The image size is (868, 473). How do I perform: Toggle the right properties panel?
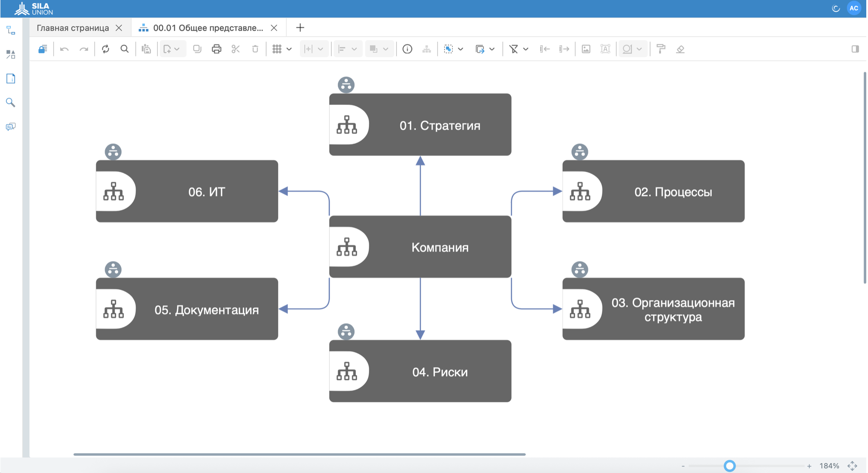(855, 49)
